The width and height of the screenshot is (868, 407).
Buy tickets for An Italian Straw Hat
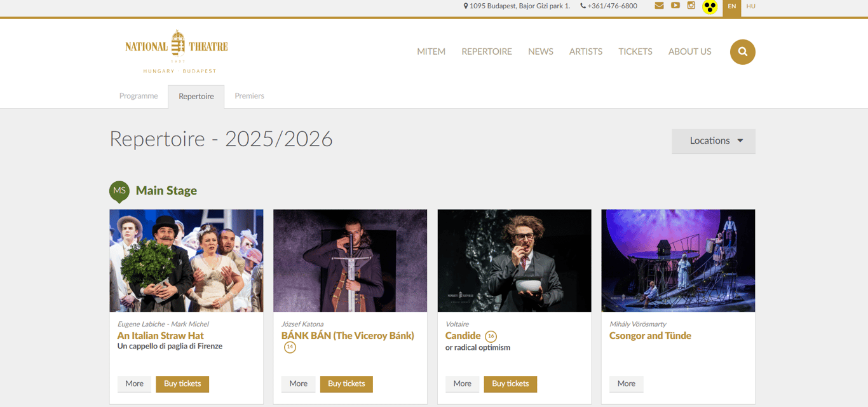coord(182,384)
